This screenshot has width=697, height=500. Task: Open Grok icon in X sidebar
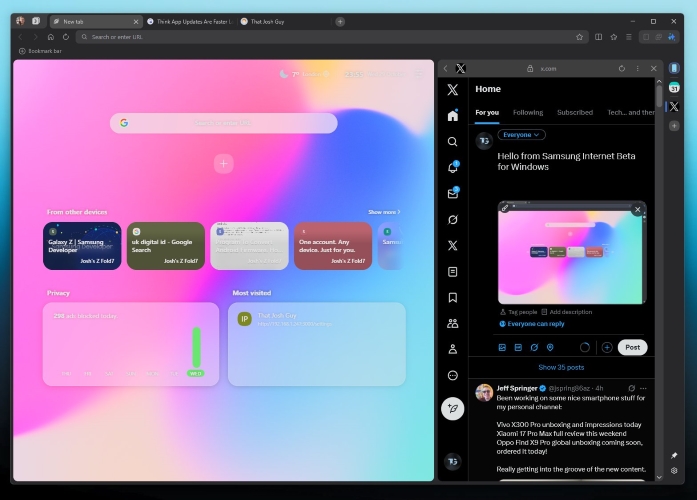(x=453, y=220)
